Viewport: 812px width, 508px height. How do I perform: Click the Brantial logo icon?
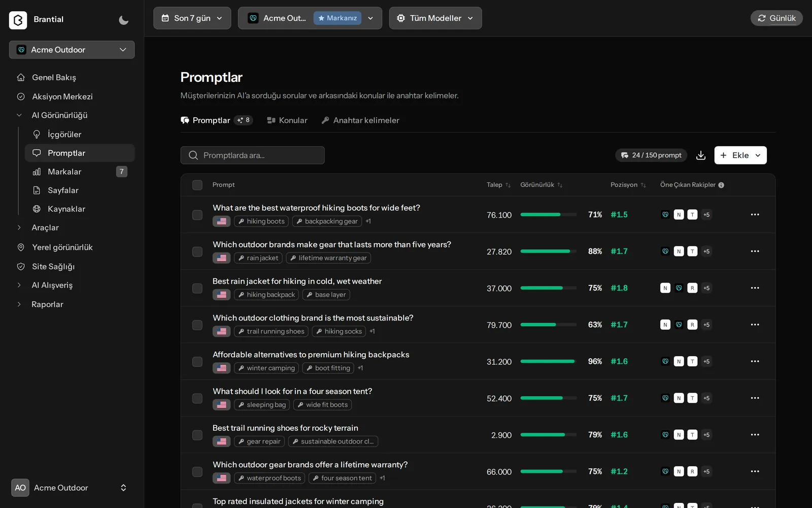coord(18,20)
